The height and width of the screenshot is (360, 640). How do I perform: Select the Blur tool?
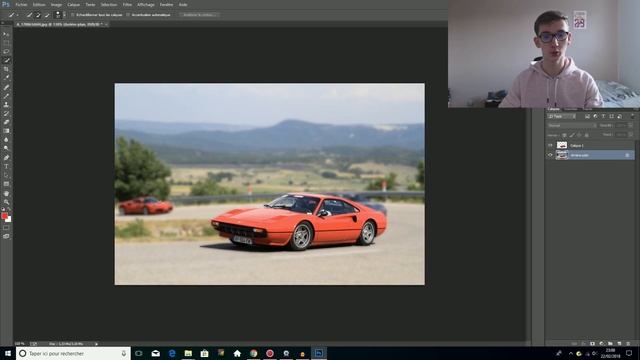(x=6, y=140)
